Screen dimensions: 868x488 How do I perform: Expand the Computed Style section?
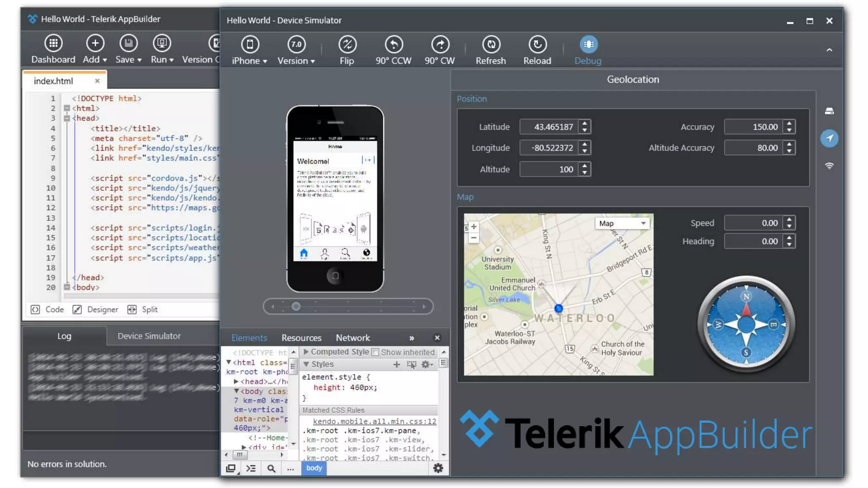coord(306,352)
